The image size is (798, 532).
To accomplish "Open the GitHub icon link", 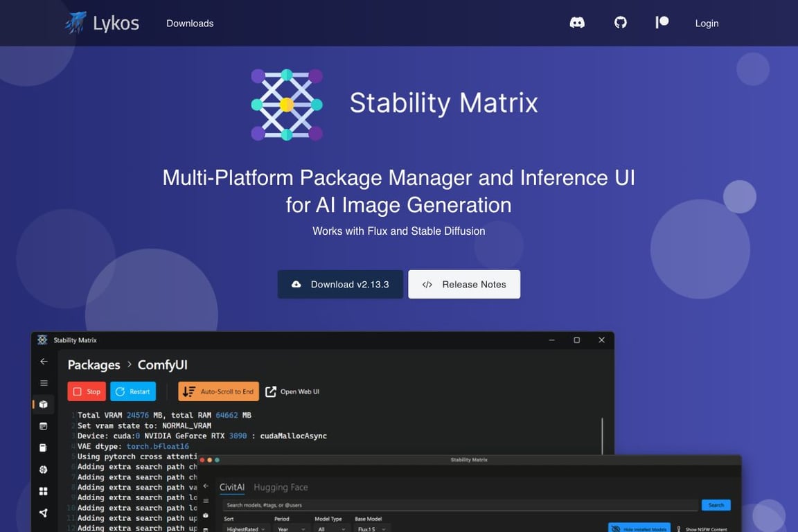I will click(x=620, y=22).
